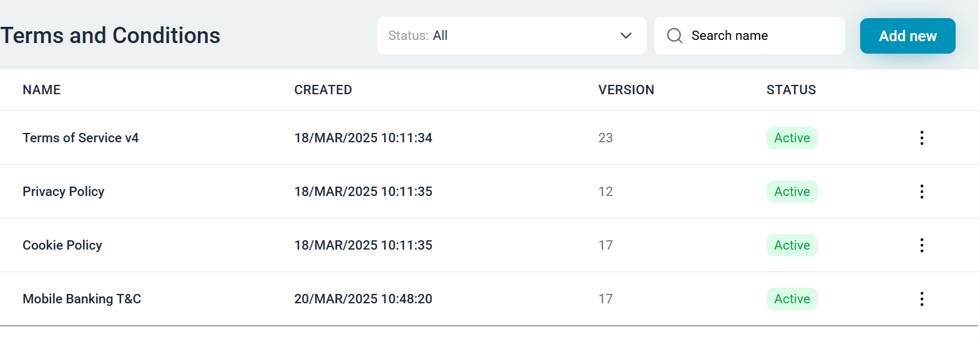Click the Add new button
Viewport: 980px width, 337px height.
coord(908,36)
